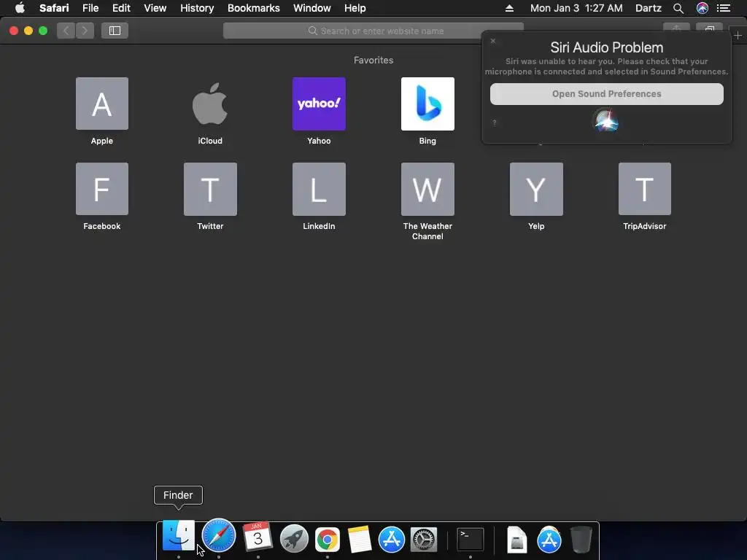The image size is (747, 560).
Task: Click the Siri help question mark
Action: [495, 122]
